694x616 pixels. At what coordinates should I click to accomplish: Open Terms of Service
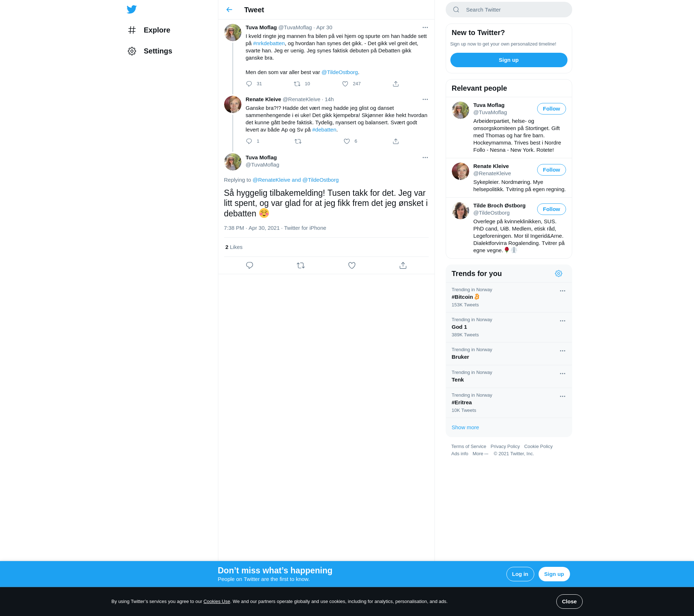point(468,447)
